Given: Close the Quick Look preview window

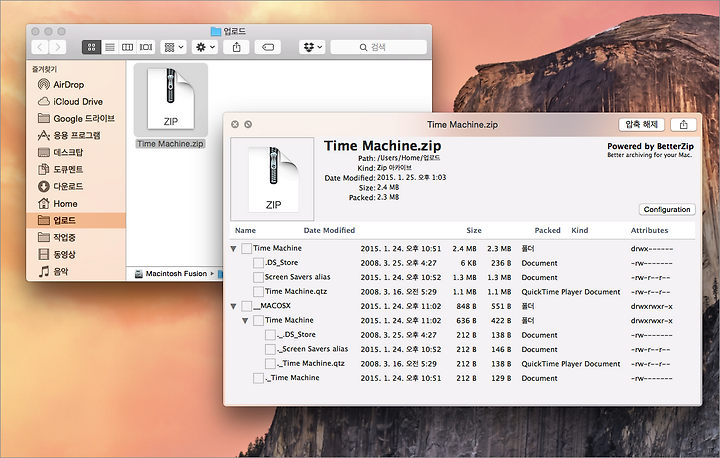Looking at the screenshot, I should click(235, 124).
